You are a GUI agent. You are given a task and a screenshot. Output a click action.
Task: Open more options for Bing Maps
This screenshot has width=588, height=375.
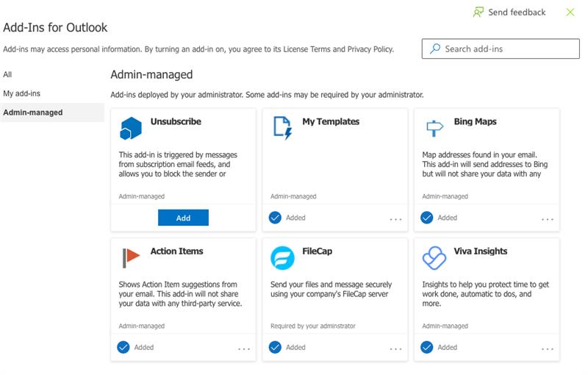tap(548, 219)
